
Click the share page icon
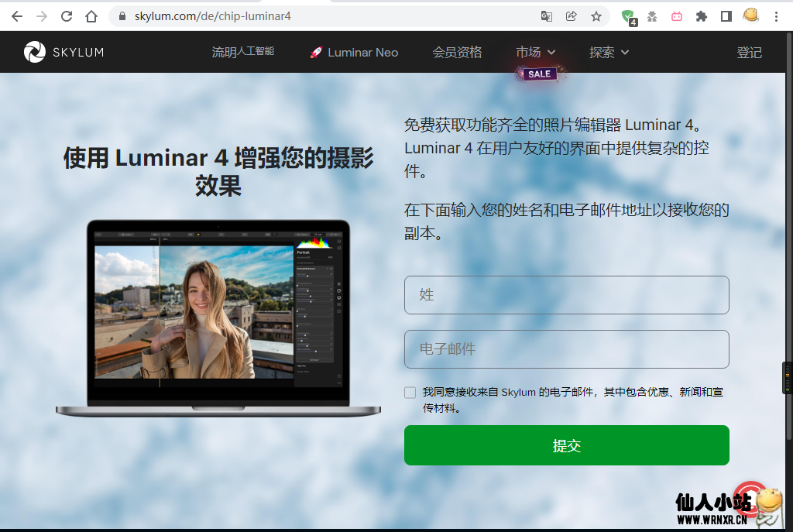pos(571,16)
